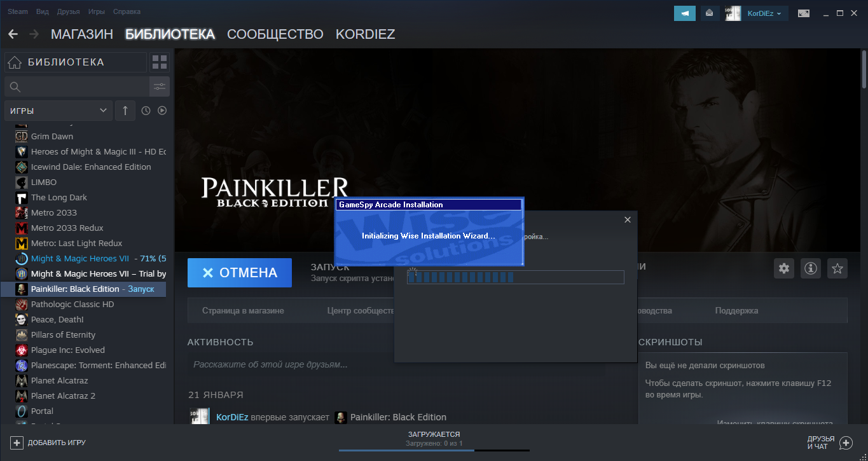Open game info icon
This screenshot has width=868, height=461.
(811, 268)
